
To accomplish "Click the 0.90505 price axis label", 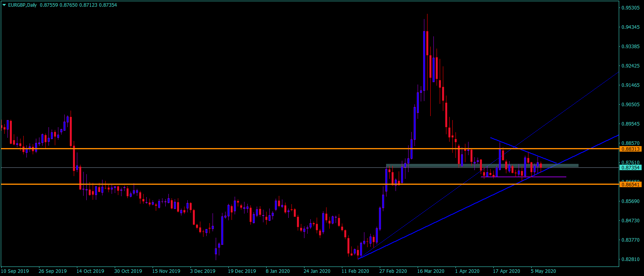I will tap(630, 105).
